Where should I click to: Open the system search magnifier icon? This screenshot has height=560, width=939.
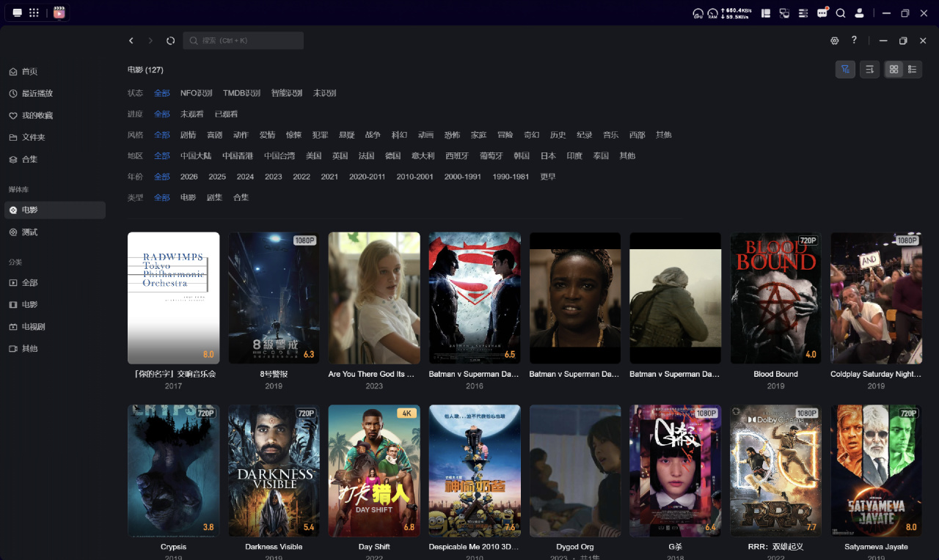[x=841, y=13]
